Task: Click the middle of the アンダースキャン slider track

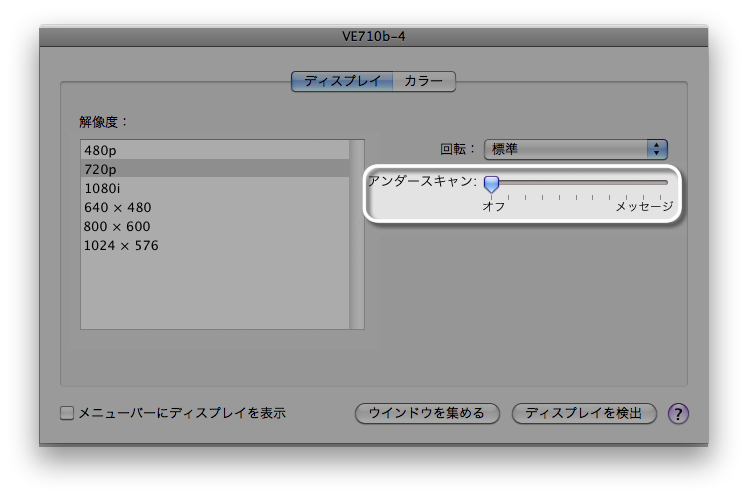Action: [579, 183]
